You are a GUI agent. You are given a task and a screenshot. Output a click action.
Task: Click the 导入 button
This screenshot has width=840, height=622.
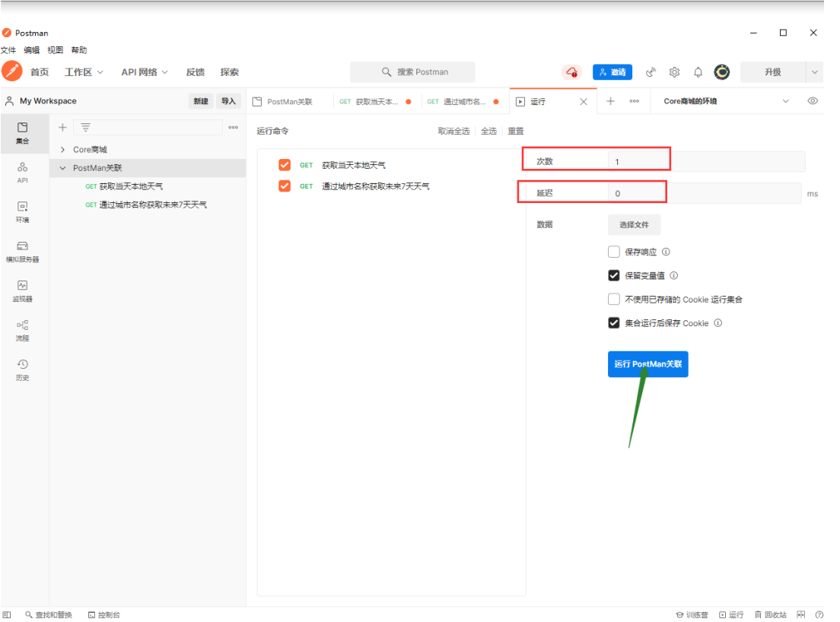[x=229, y=100]
